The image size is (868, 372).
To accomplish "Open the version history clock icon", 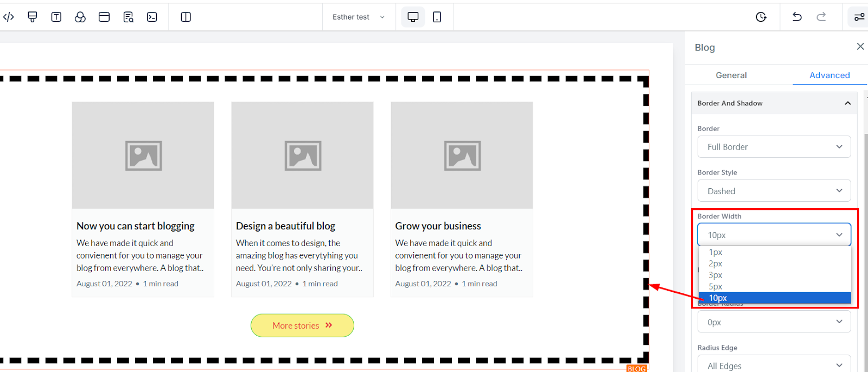I will (761, 17).
